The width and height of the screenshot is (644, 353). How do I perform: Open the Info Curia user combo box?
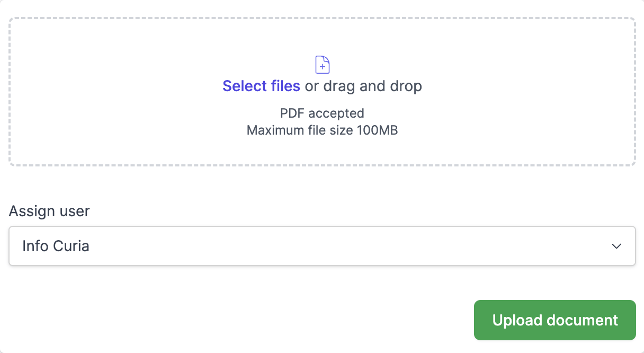(x=321, y=246)
